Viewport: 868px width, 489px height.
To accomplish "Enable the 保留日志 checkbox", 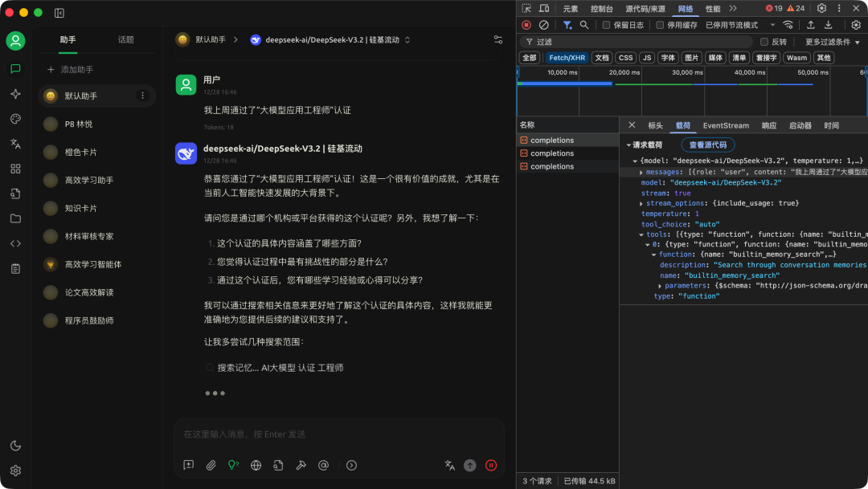I will coord(605,25).
